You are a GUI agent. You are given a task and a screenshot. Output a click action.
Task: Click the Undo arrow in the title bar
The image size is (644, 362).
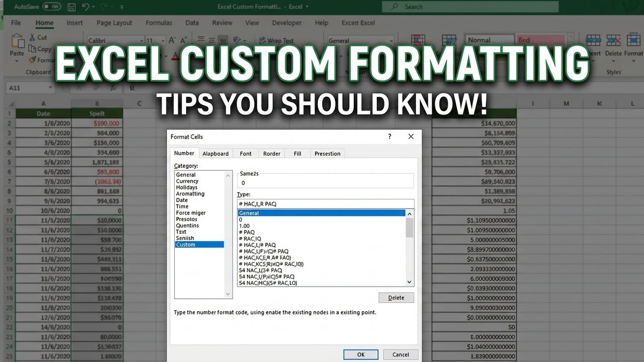(x=86, y=7)
